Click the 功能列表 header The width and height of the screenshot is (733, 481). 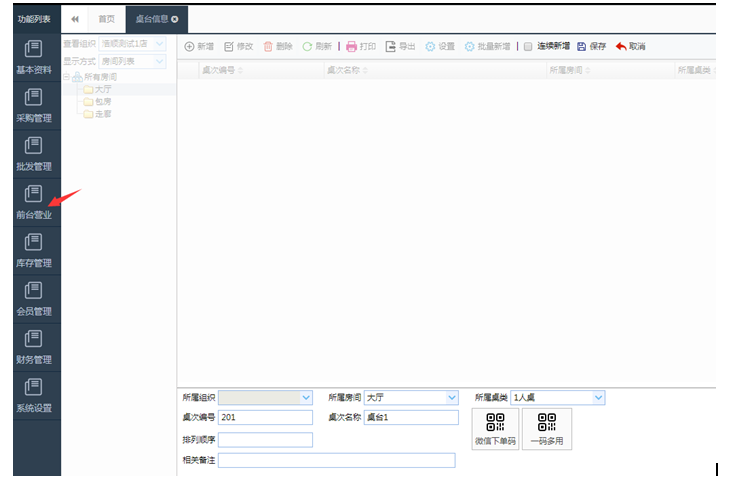34,19
